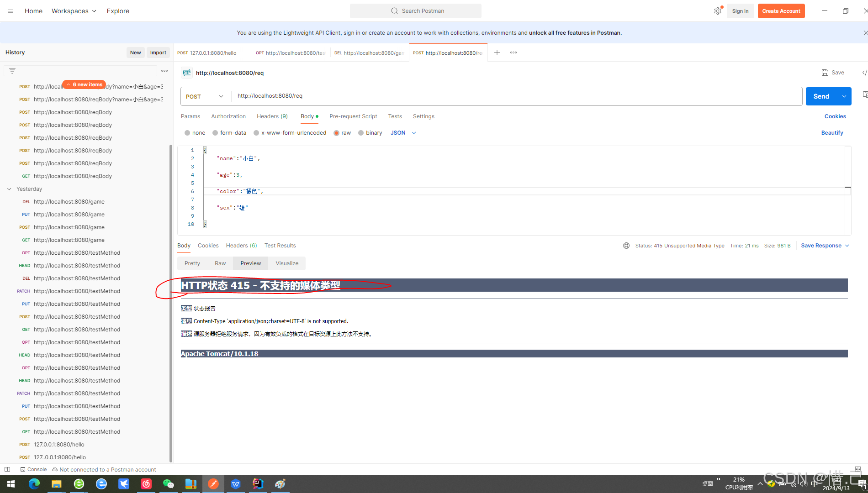Expand the 6 new items badge
This screenshot has width=868, height=493.
click(84, 84)
